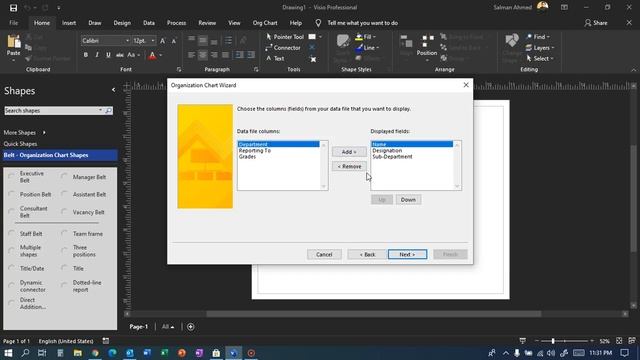
Task: Select Sub-Department in Displayed fields
Action: [x=392, y=157]
